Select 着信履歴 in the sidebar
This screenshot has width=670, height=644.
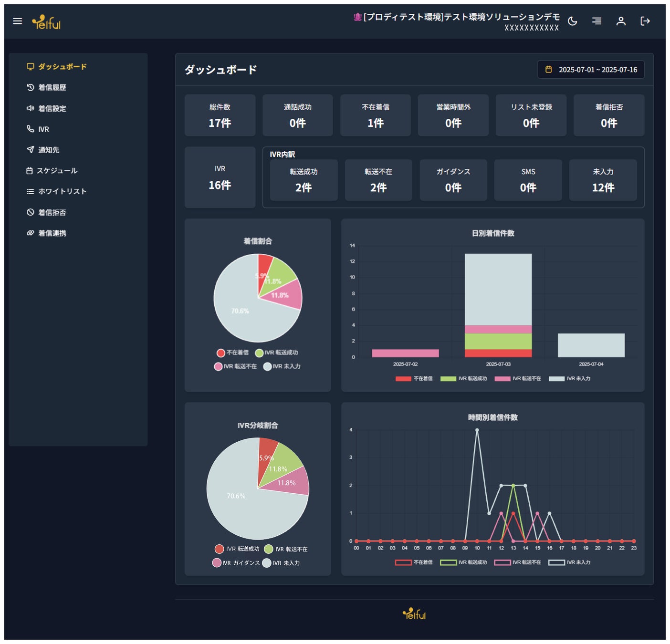click(46, 87)
